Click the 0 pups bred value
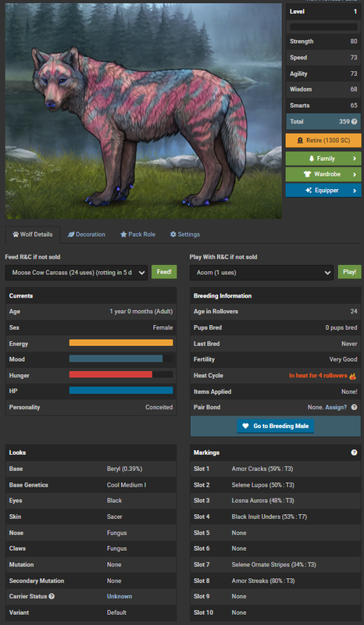 341,327
